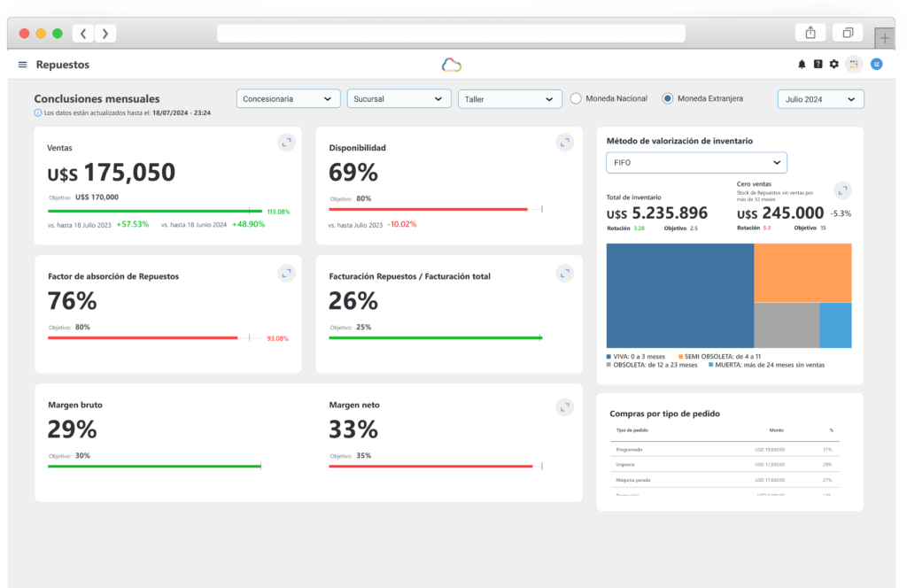The image size is (907, 588).
Task: Select Moneda Extranjera radio button
Action: (x=668, y=99)
